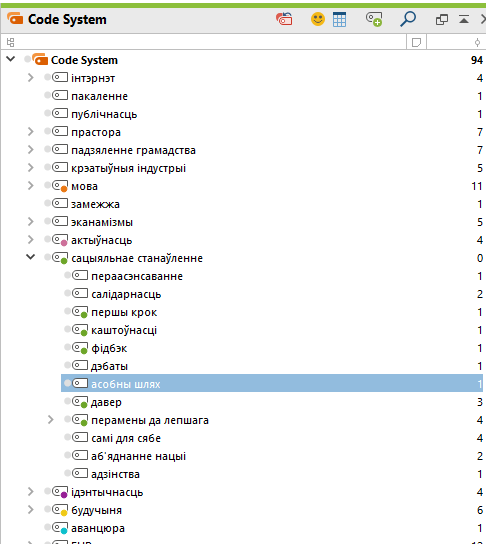Screen dimensions: 486x544
Task: Click the reset activations icon in header
Action: tap(284, 19)
